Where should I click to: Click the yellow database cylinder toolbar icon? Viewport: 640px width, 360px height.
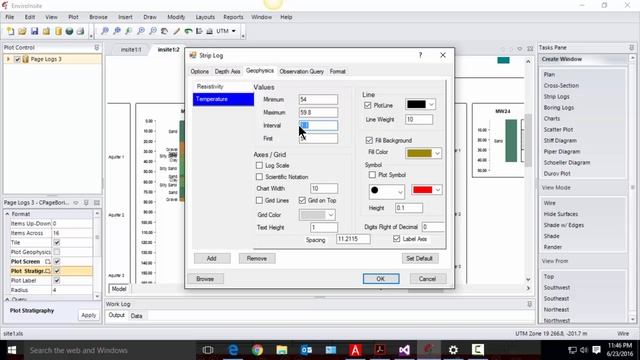[58, 31]
